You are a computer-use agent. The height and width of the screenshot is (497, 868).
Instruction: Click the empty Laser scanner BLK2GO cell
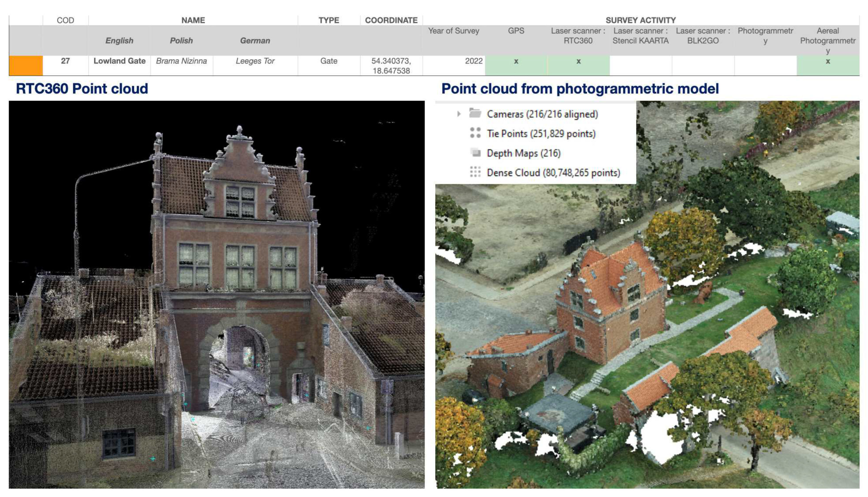click(x=703, y=65)
